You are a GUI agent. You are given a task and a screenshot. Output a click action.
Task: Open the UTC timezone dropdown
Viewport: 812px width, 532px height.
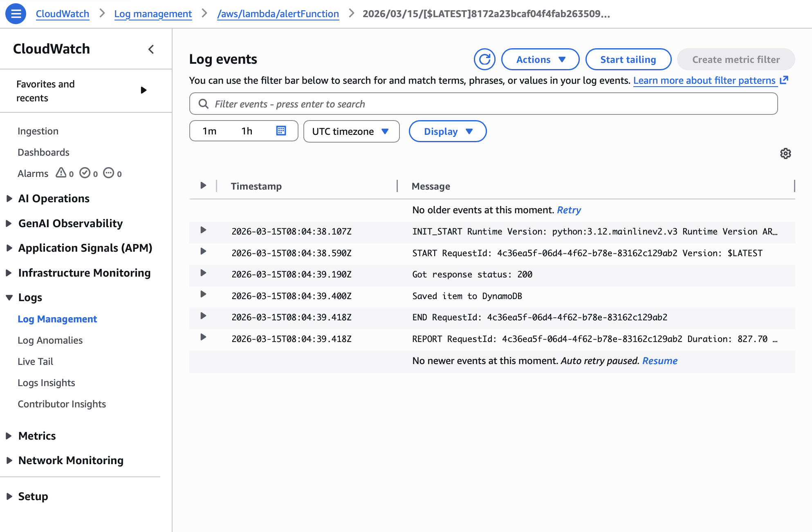351,131
